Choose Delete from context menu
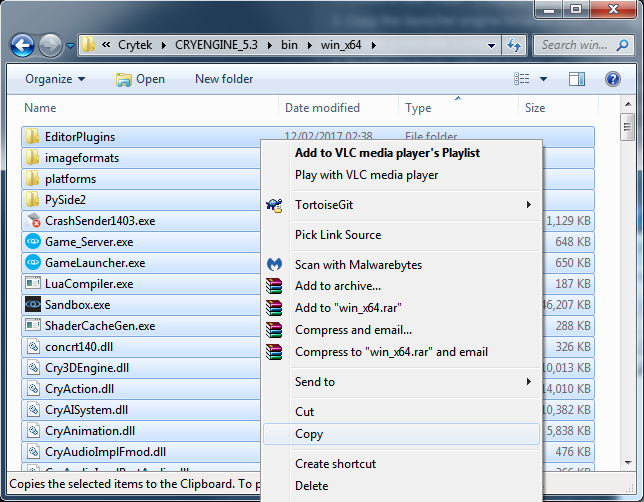The height and width of the screenshot is (502, 644). [401, 486]
